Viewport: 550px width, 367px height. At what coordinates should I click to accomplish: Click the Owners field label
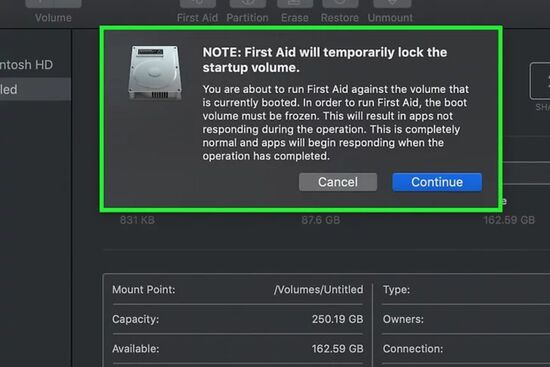click(403, 319)
